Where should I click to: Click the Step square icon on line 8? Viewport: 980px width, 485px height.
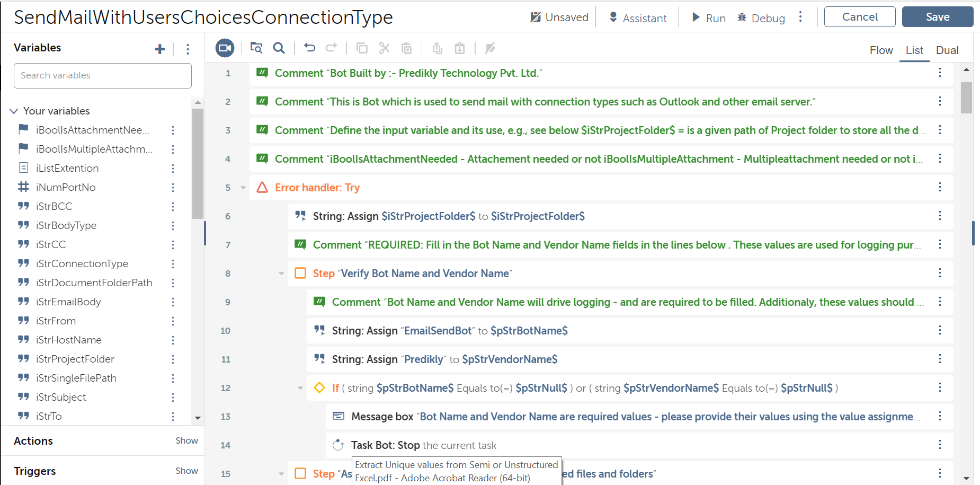tap(300, 273)
